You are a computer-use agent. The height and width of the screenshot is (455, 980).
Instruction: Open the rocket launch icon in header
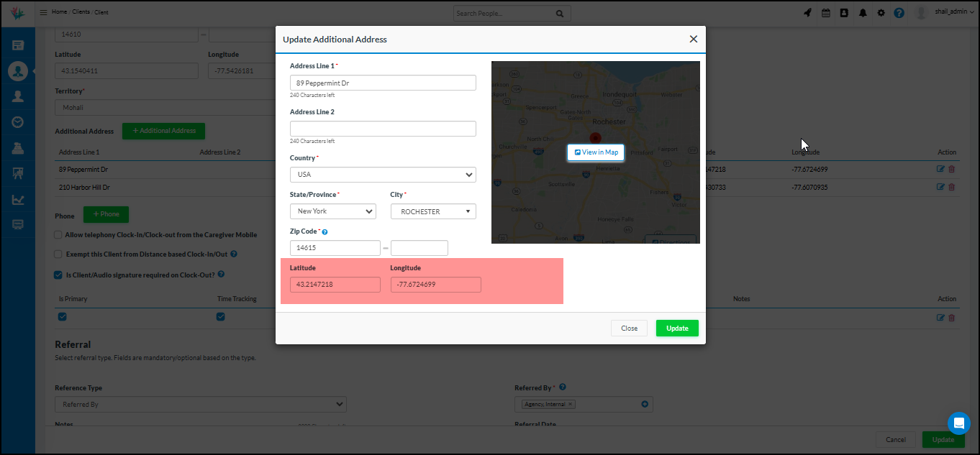pyautogui.click(x=807, y=12)
